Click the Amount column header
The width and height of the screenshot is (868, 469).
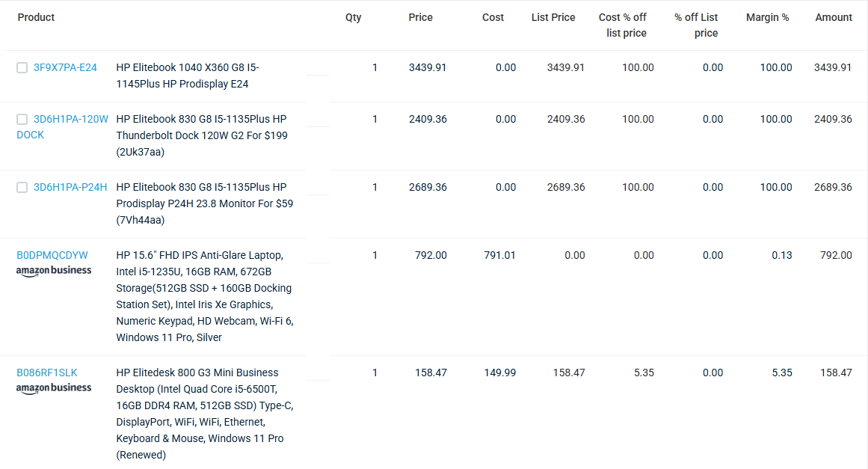pos(834,18)
